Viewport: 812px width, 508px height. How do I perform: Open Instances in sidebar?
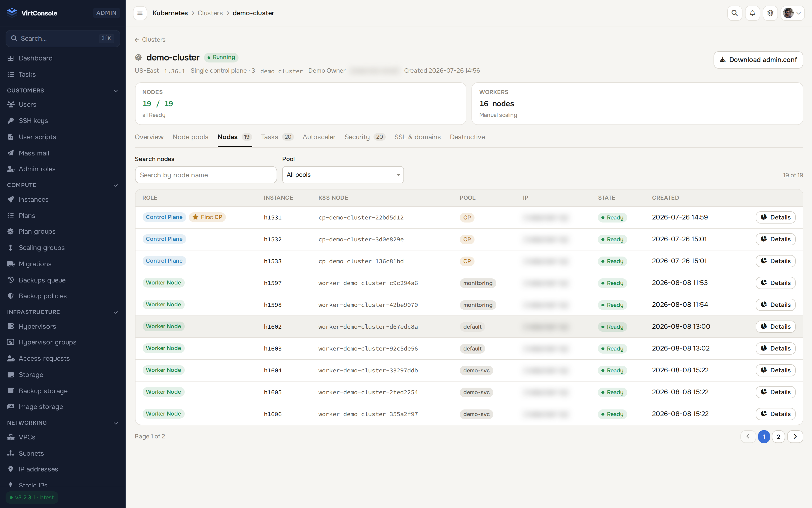(63, 199)
